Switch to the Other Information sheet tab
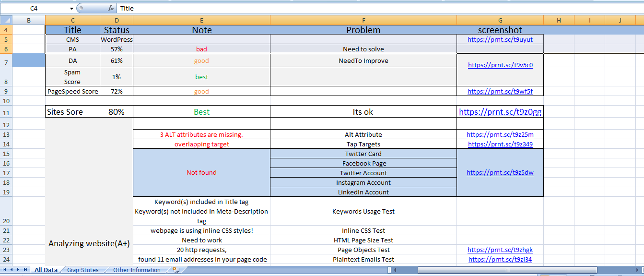The image size is (644, 276). click(x=137, y=270)
